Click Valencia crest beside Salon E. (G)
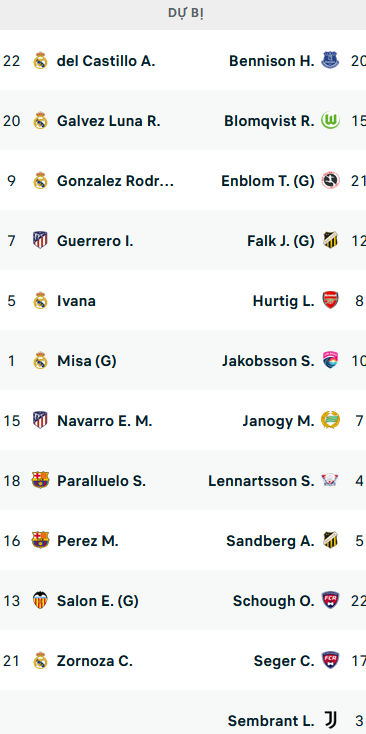Viewport: 366px width, 734px height. tap(40, 600)
